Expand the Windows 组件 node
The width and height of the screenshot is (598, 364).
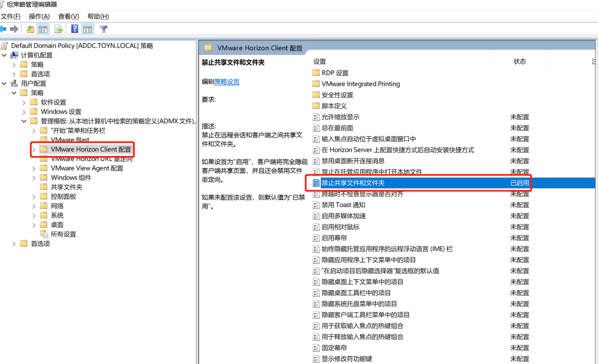[x=34, y=178]
